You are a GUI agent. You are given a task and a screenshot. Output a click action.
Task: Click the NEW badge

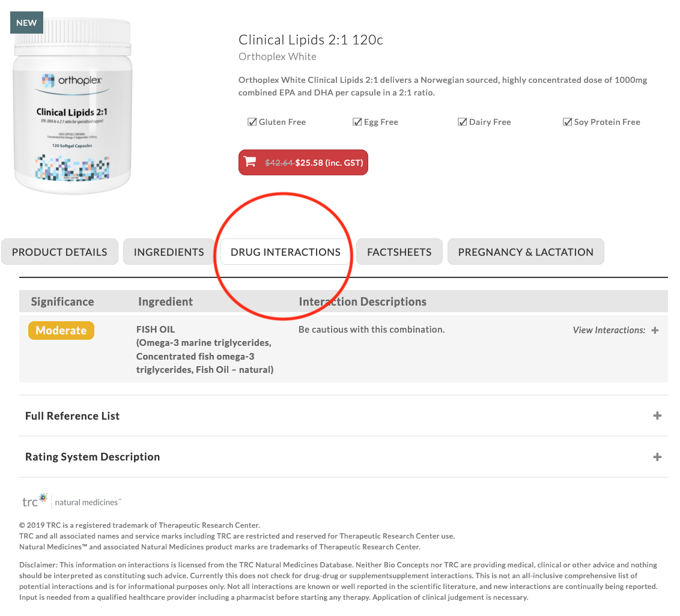pos(26,22)
